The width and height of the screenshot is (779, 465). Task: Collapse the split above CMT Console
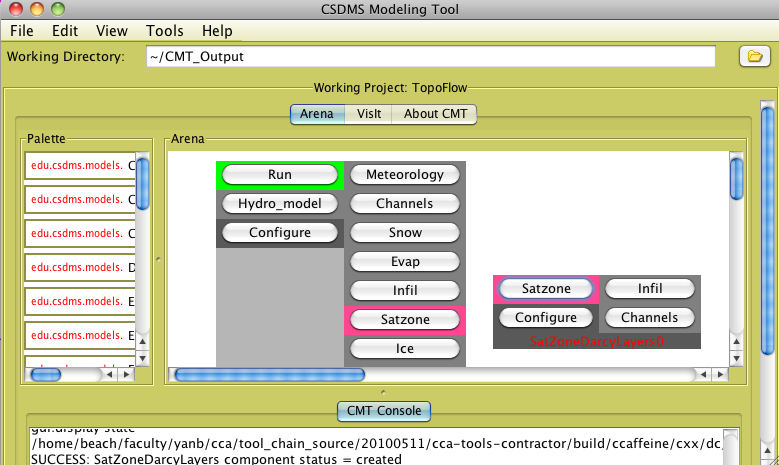pyautogui.click(x=383, y=392)
